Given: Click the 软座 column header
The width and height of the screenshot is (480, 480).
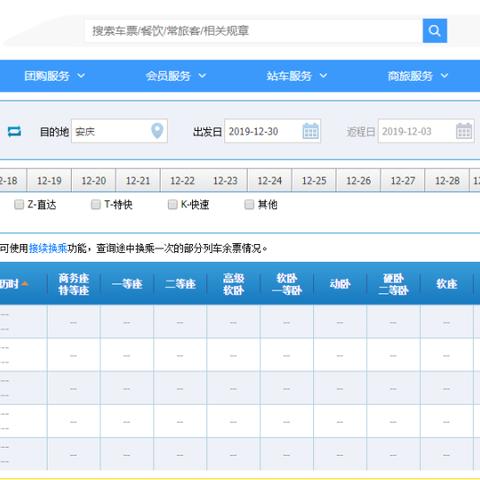Looking at the screenshot, I should click(x=447, y=284).
